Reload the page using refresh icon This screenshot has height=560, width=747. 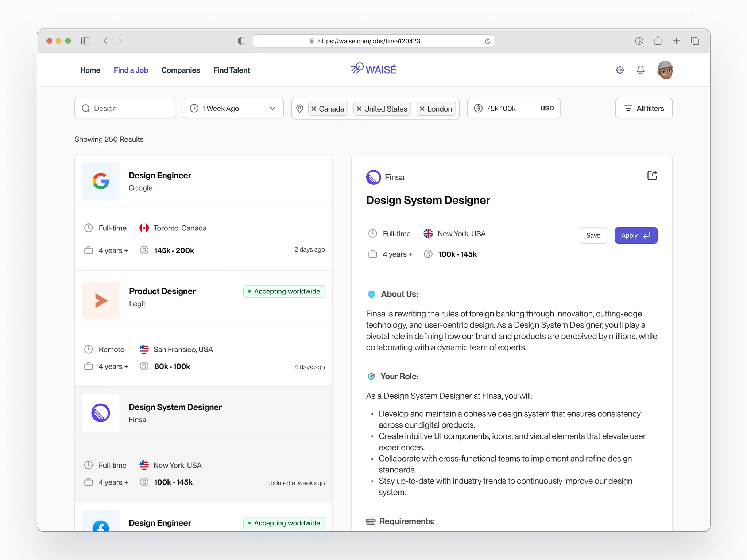[487, 41]
